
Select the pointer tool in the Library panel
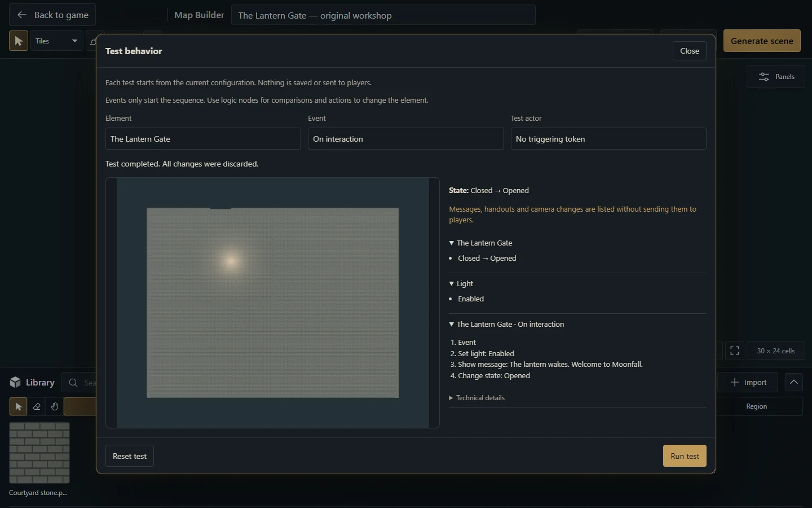pyautogui.click(x=19, y=406)
